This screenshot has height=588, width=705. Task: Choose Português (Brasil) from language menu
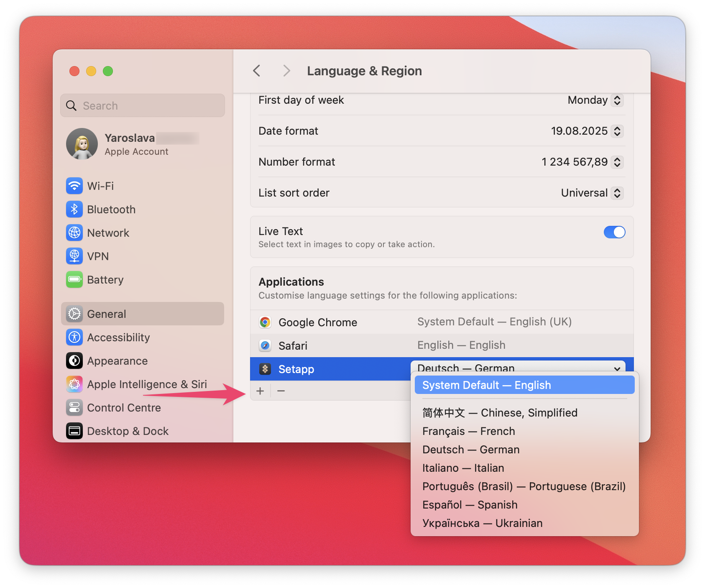(525, 486)
